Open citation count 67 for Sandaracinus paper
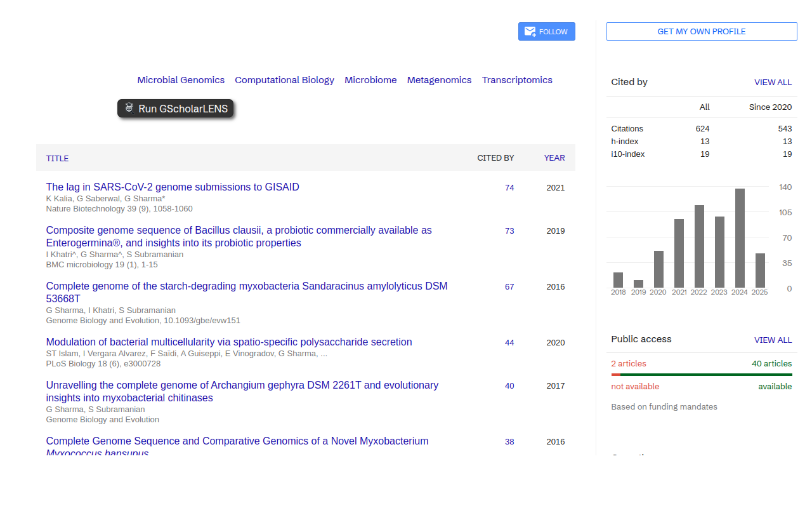 pyautogui.click(x=509, y=286)
